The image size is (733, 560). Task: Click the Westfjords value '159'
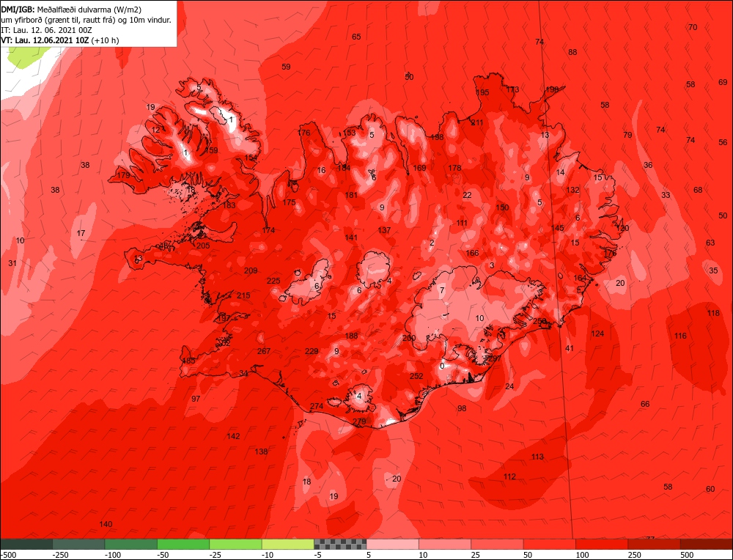click(x=211, y=150)
